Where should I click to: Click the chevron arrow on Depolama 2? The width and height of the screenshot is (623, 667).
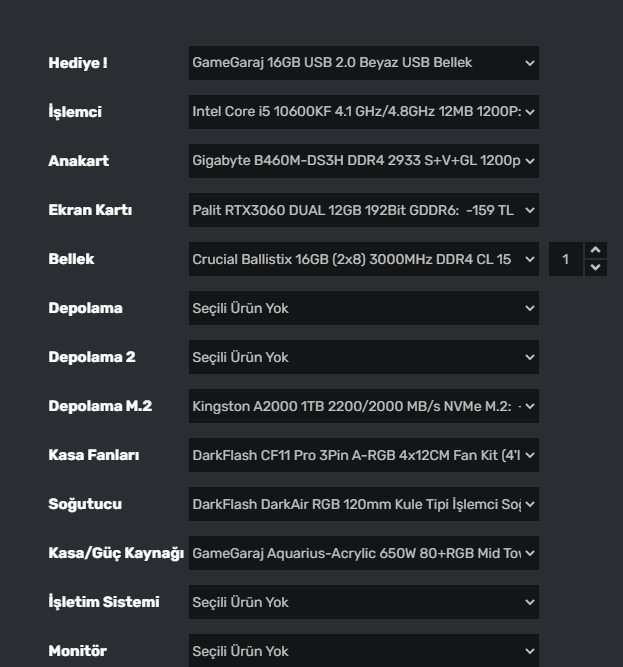[x=529, y=357]
